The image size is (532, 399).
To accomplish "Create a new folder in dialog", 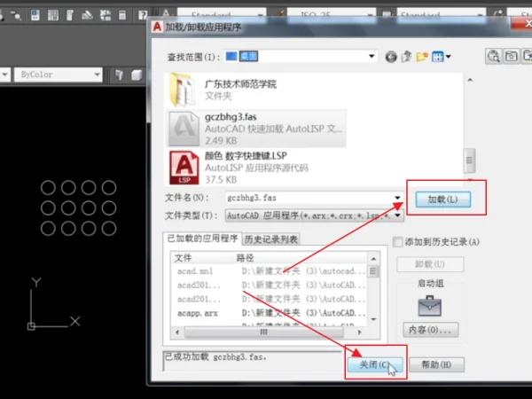I will (x=422, y=57).
